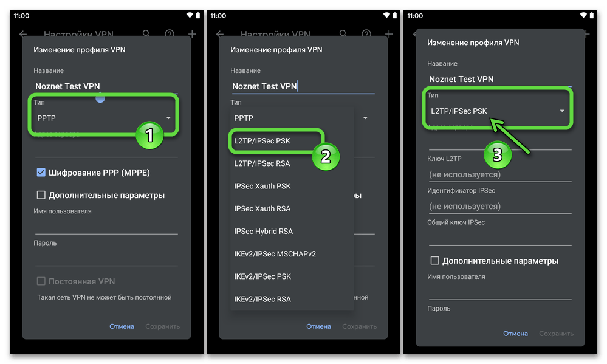Focus Имя пользователя field in third screen

500,292
